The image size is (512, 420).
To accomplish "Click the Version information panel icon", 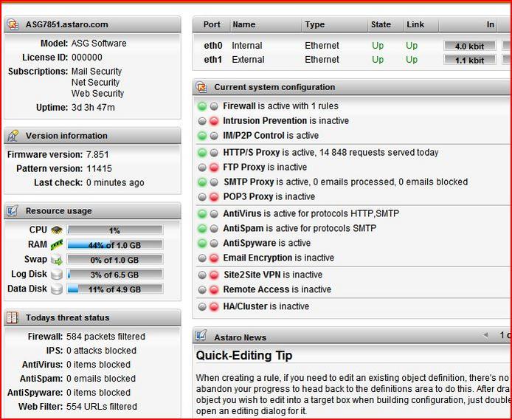I will [x=13, y=136].
